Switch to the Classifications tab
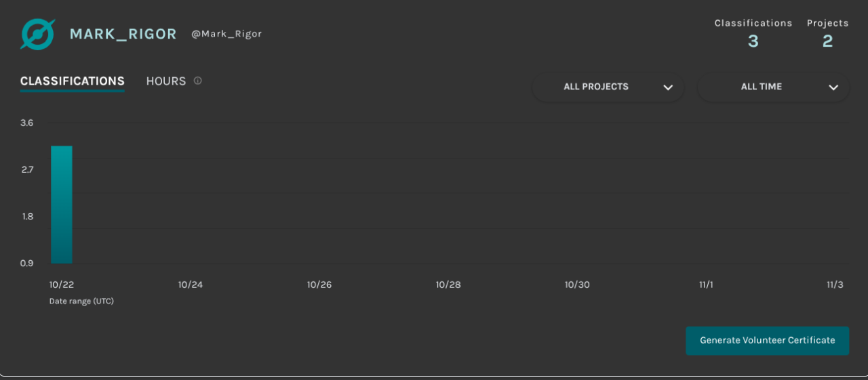Viewport: 868px width, 380px height. [73, 81]
